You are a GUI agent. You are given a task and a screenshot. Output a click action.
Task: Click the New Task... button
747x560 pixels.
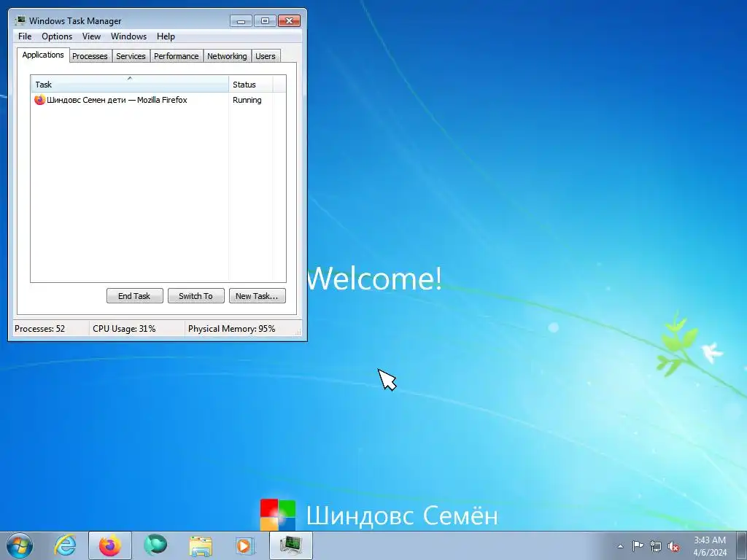pos(258,296)
